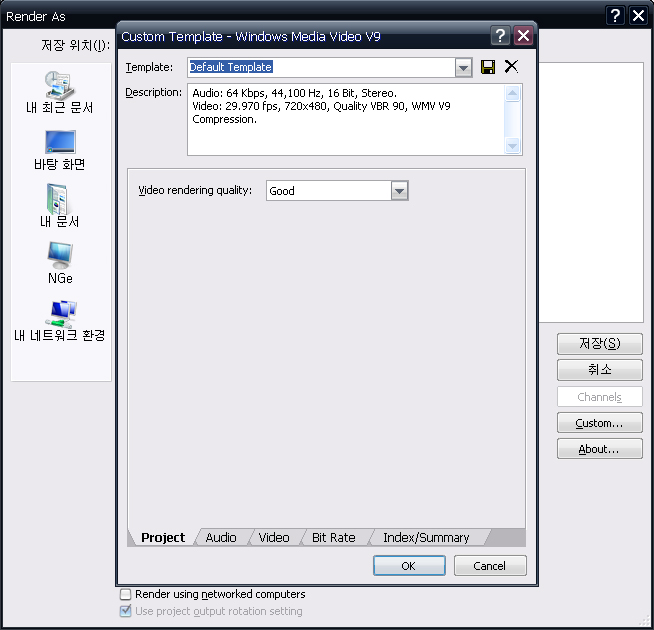Click the description scrollbar down arrow
The width and height of the screenshot is (654, 630).
512,146
